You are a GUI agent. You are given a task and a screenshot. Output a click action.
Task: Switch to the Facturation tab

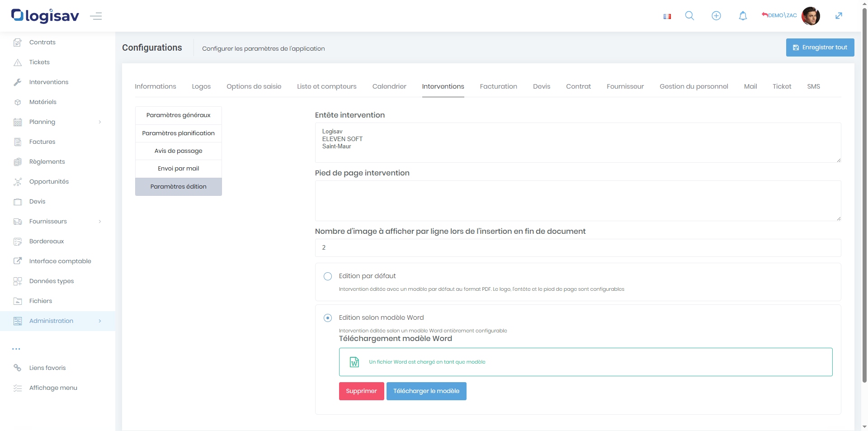498,86
